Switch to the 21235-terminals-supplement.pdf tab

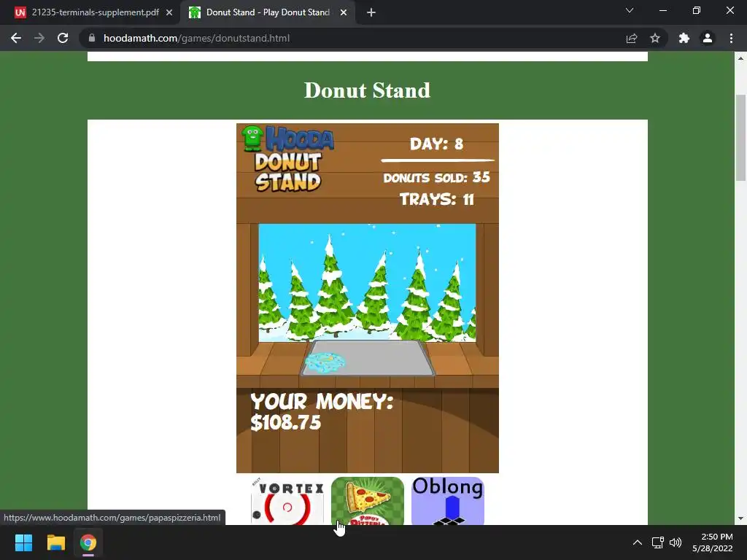(90, 12)
